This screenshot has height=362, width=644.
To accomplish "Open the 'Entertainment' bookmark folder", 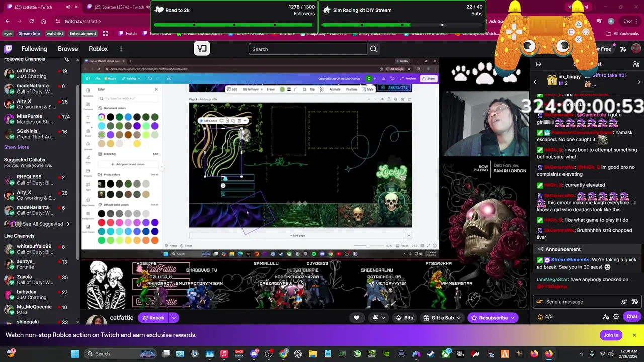I will [x=83, y=34].
